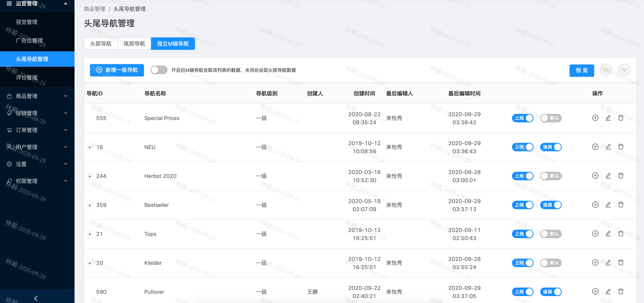644x303 pixels.
Task: Delete the Bestseller navigation row
Action: (x=620, y=205)
